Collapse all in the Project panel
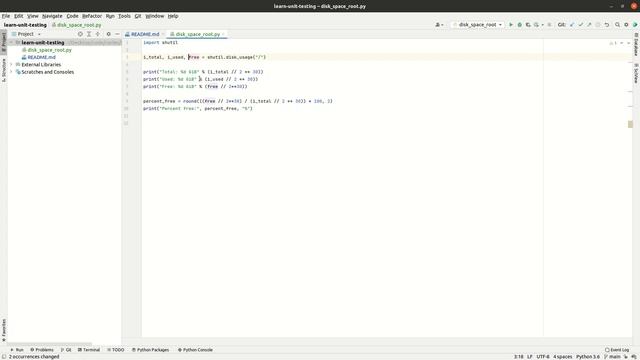Viewport: 640px width, 360px height. point(98,34)
